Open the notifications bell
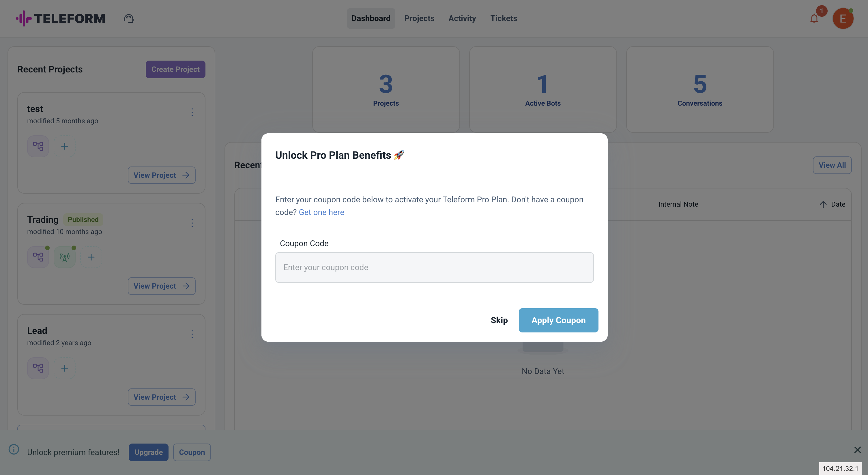Image resolution: width=868 pixels, height=475 pixels. point(814,19)
